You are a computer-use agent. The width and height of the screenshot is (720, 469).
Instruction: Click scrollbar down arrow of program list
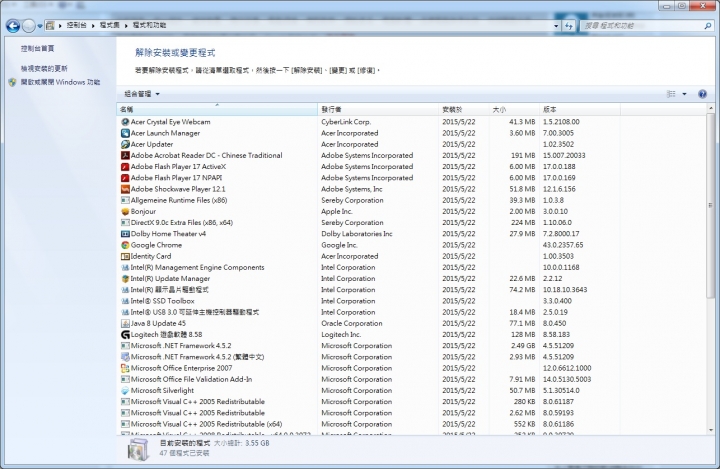[x=711, y=430]
